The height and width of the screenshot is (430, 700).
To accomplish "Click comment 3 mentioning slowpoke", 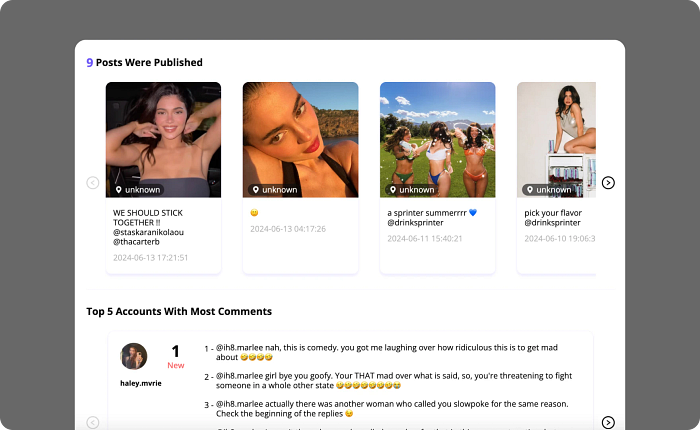I will (x=392, y=409).
